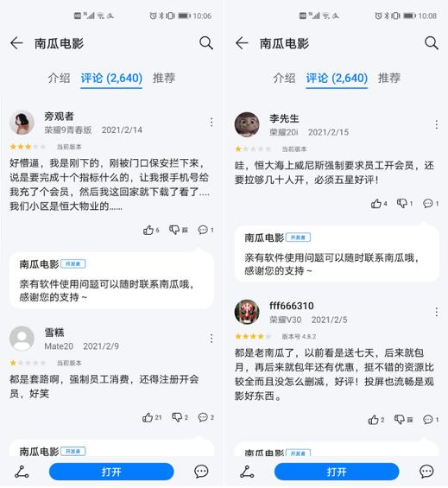Expand the three-dot menu on fff666310's review
Image resolution: width=448 pixels, height=488 pixels.
tap(437, 312)
